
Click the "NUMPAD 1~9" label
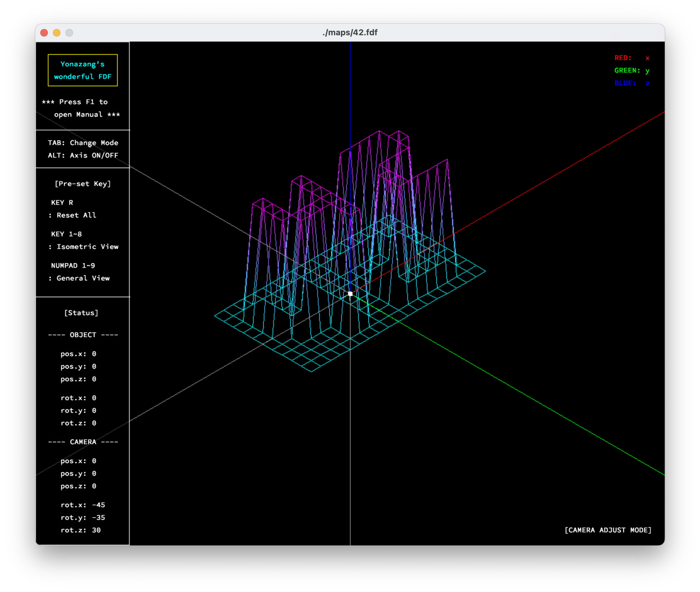point(73,265)
